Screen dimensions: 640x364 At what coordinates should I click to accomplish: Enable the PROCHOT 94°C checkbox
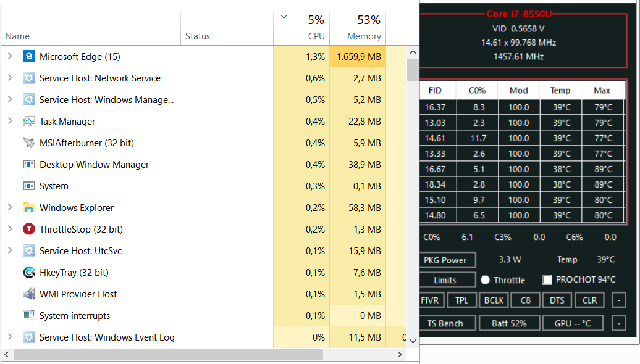coord(547,280)
